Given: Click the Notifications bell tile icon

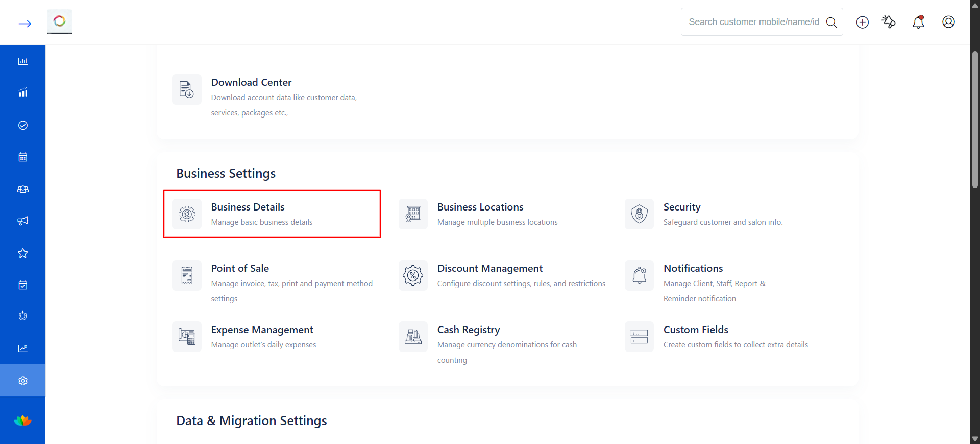Looking at the screenshot, I should point(639,275).
